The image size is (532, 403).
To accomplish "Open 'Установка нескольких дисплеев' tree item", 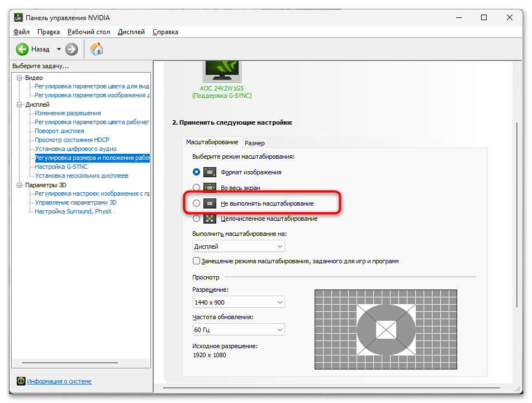I will [x=82, y=176].
